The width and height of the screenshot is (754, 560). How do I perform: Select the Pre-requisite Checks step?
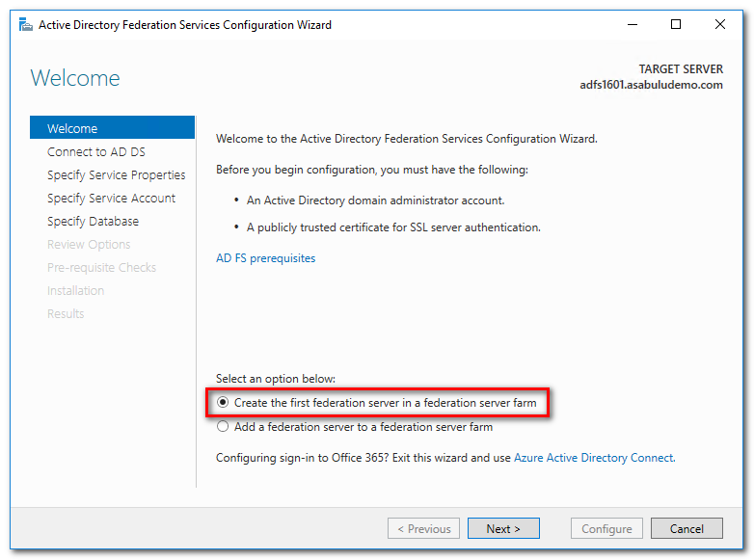(x=101, y=267)
